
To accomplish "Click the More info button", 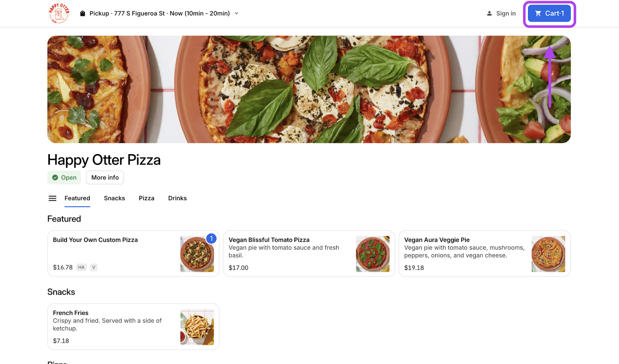I will coord(105,178).
